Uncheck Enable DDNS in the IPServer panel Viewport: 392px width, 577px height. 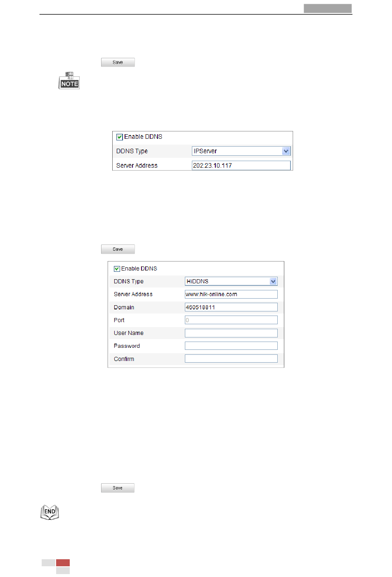[120, 137]
